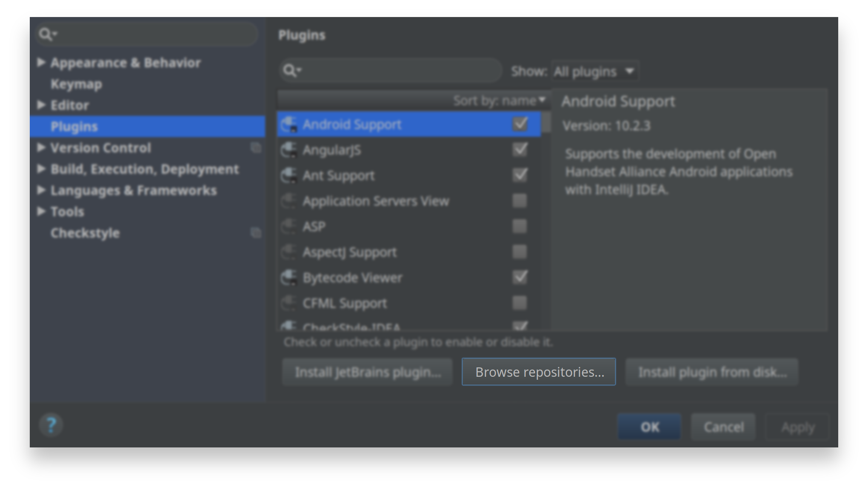Viewport: 868px width, 490px height.
Task: Click Browse repositories button
Action: click(539, 372)
